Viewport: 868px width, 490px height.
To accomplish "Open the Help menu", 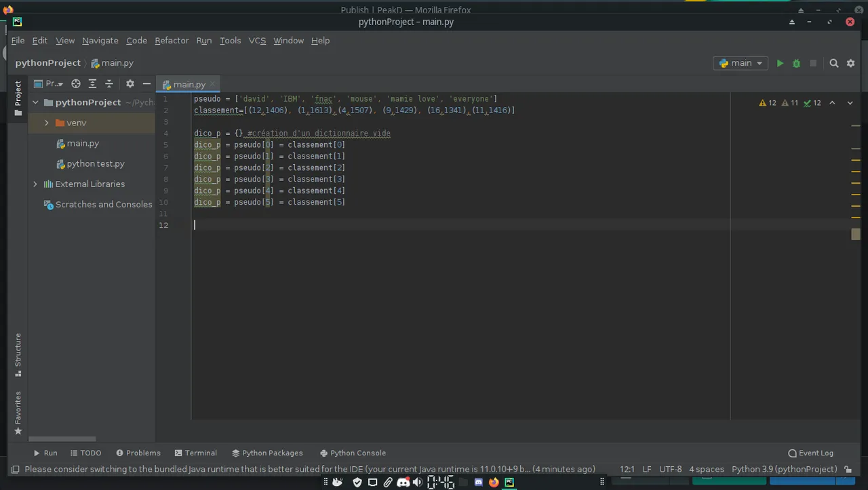I will tap(320, 41).
